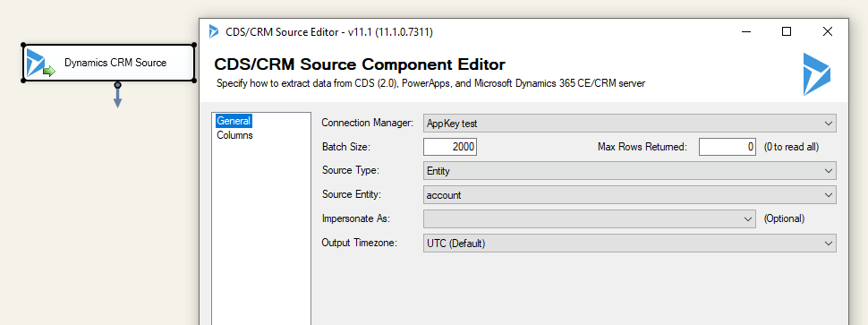Switch to the Columns page

click(234, 135)
